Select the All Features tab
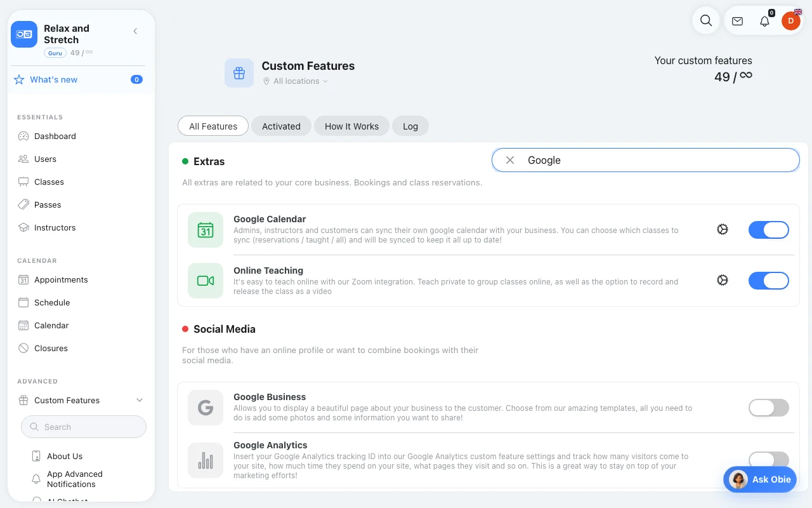812x508 pixels. 213,126
